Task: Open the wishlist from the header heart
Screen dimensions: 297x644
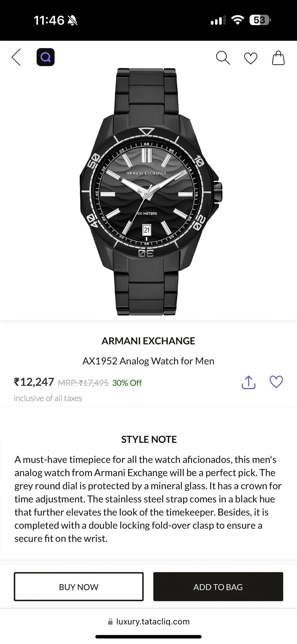Action: click(x=251, y=58)
